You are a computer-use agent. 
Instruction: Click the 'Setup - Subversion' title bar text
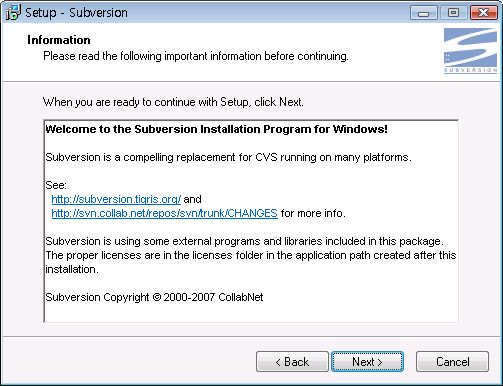coord(76,13)
